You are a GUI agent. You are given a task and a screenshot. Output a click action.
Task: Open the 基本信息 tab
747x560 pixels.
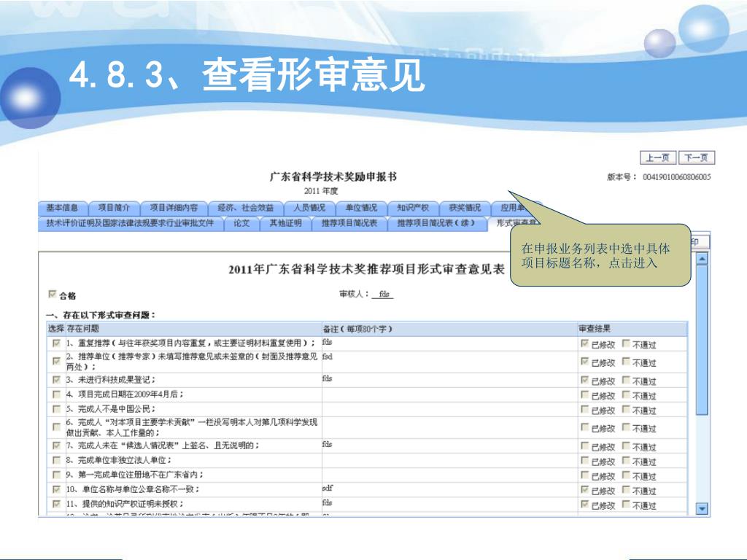(63, 208)
